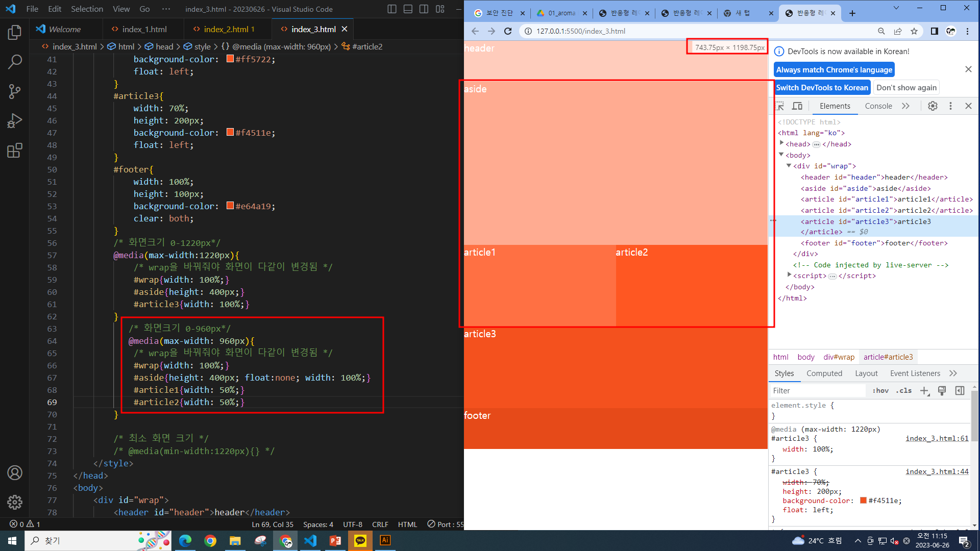Open the Extensions view
980x551 pixels.
coord(15,151)
